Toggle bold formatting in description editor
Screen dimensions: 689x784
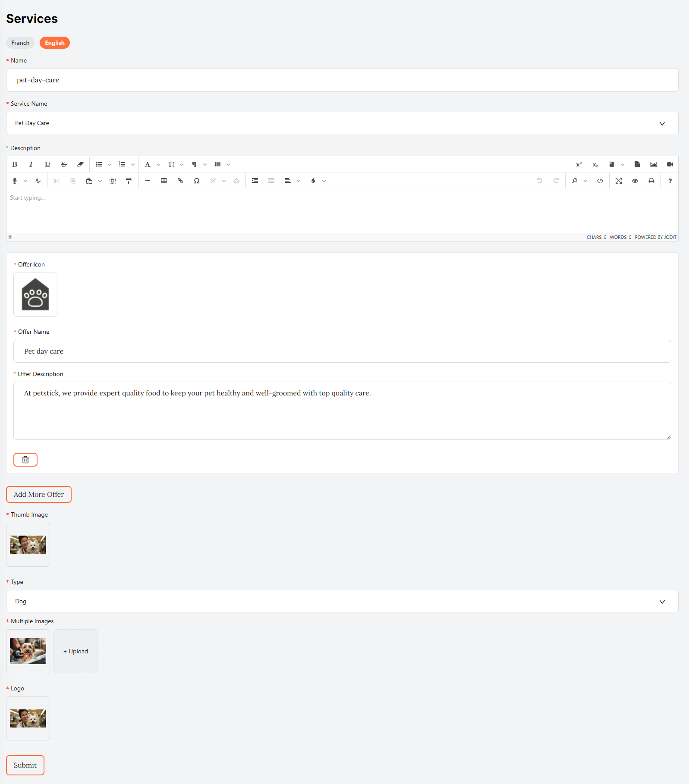pyautogui.click(x=15, y=164)
